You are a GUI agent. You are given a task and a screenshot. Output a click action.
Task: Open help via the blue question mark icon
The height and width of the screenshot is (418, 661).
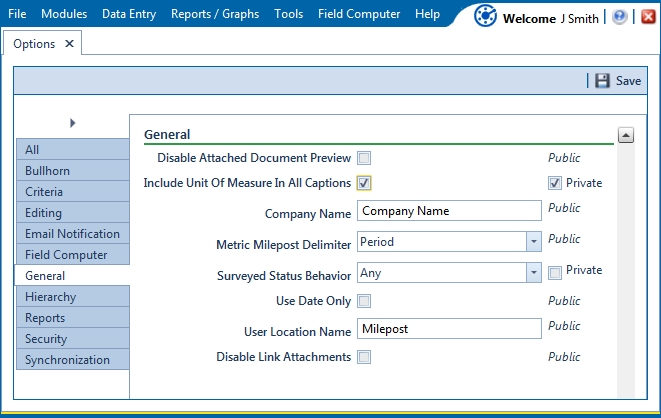pos(619,17)
